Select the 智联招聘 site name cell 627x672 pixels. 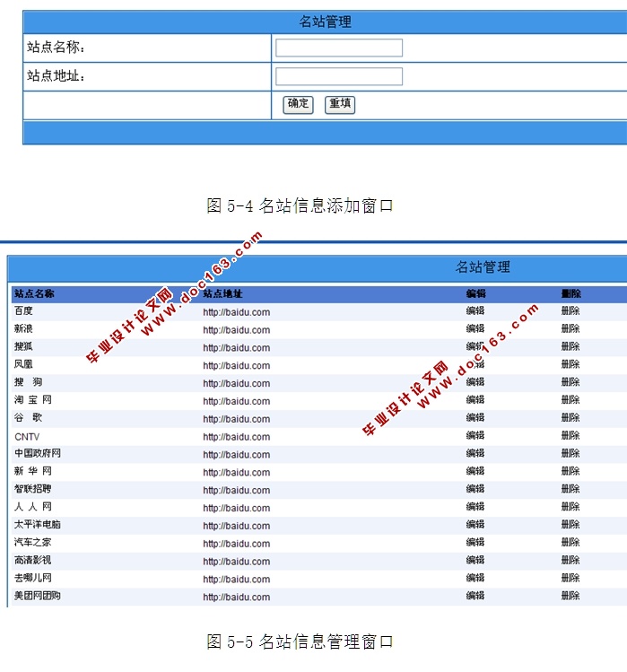(x=33, y=489)
